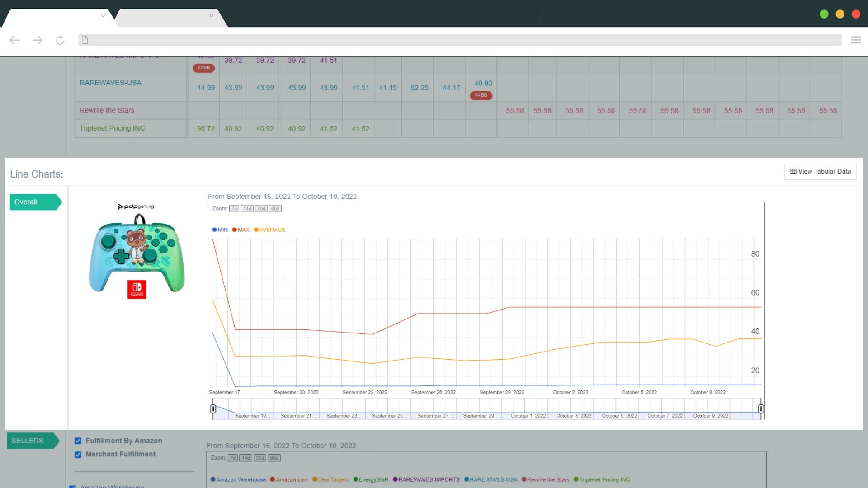
Task: Open the browser hamburger menu
Action: [x=856, y=40]
